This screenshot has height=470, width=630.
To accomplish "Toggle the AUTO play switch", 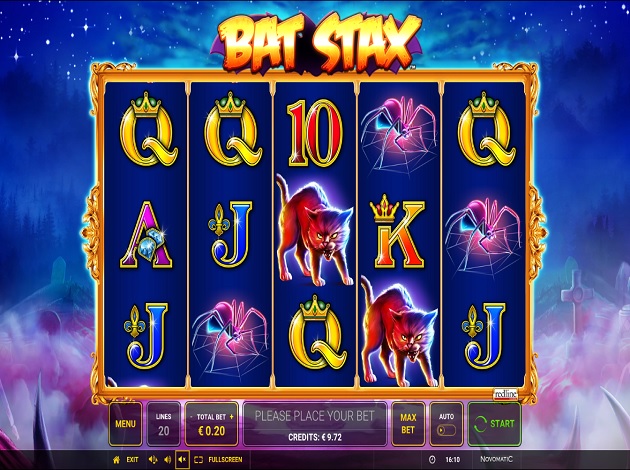I will (x=446, y=431).
